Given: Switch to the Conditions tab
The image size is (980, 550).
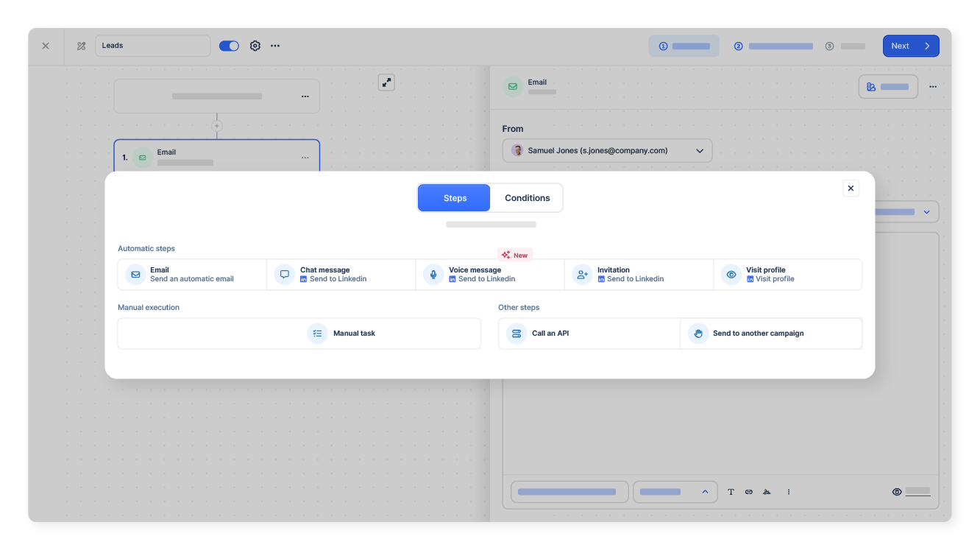Looking at the screenshot, I should 527,197.
